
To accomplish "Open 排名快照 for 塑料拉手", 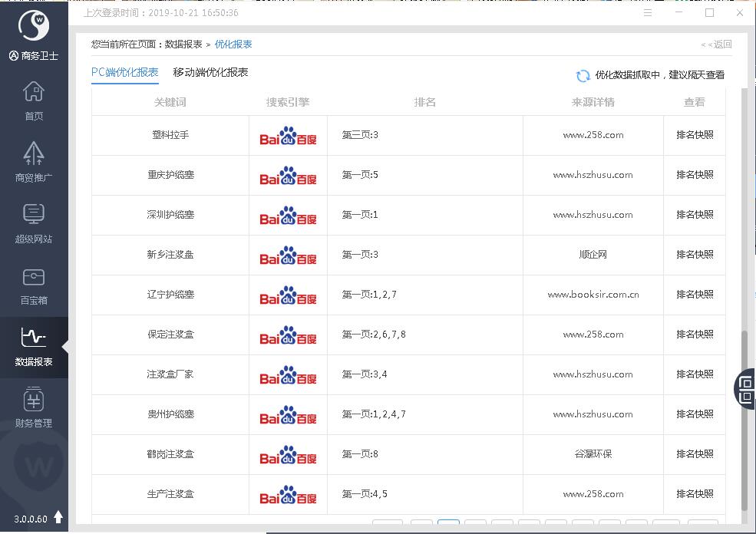I will (695, 135).
